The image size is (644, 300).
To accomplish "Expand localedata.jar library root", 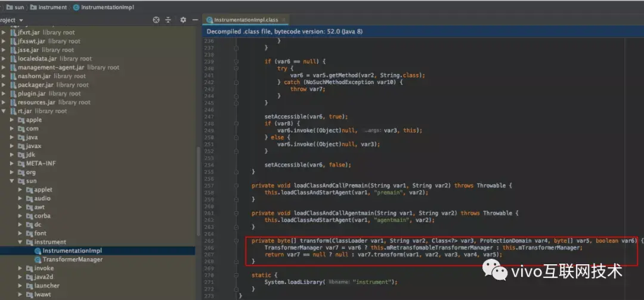I will click(x=4, y=59).
